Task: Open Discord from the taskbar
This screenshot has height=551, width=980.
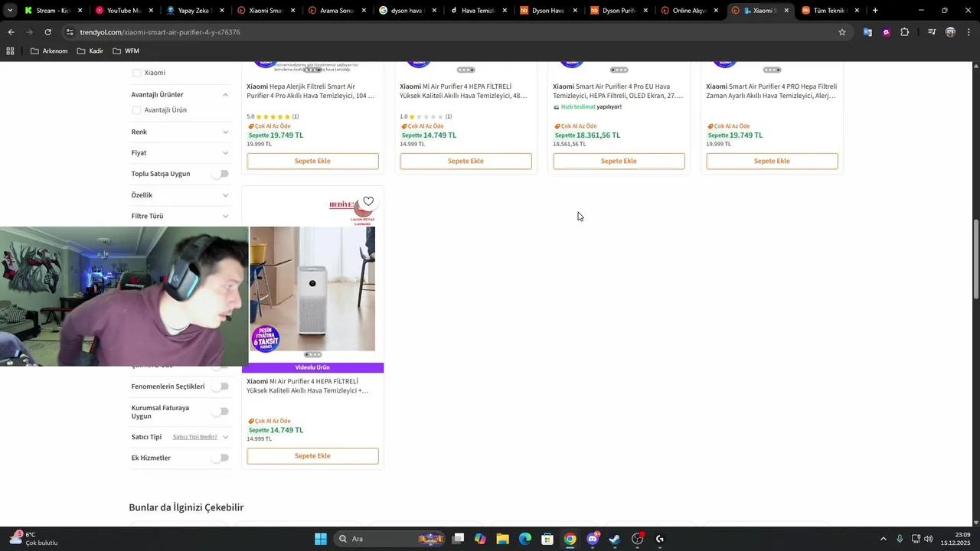Action: (x=593, y=539)
